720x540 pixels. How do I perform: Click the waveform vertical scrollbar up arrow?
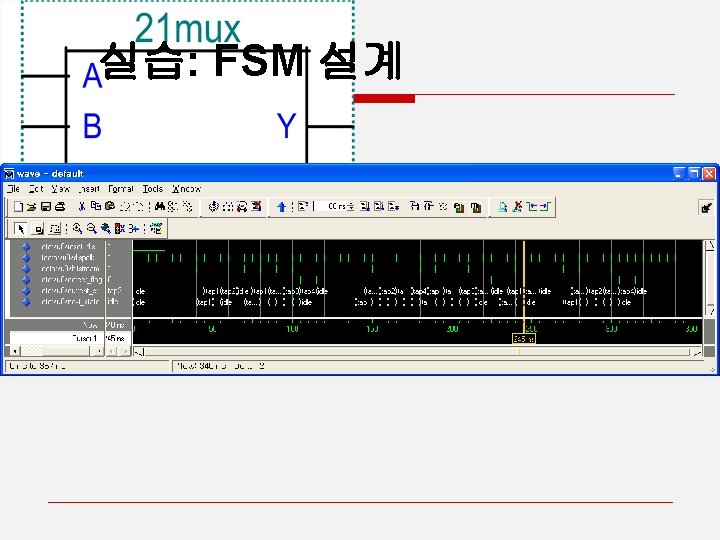click(x=709, y=245)
